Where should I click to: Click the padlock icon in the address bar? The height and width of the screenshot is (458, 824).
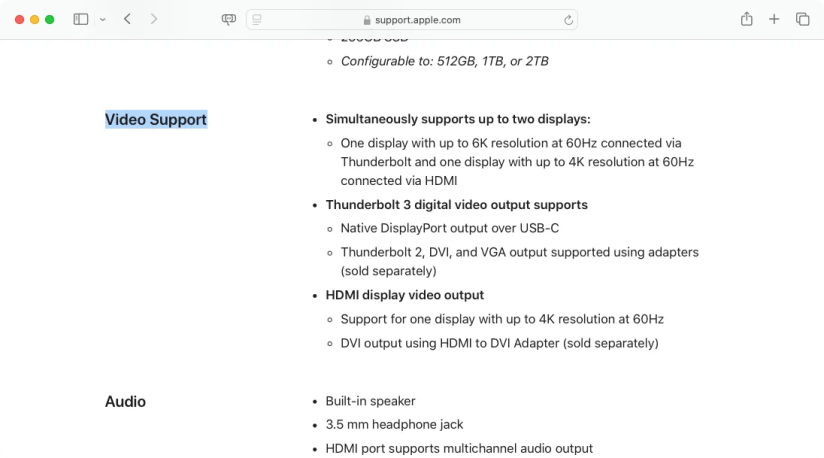point(367,20)
